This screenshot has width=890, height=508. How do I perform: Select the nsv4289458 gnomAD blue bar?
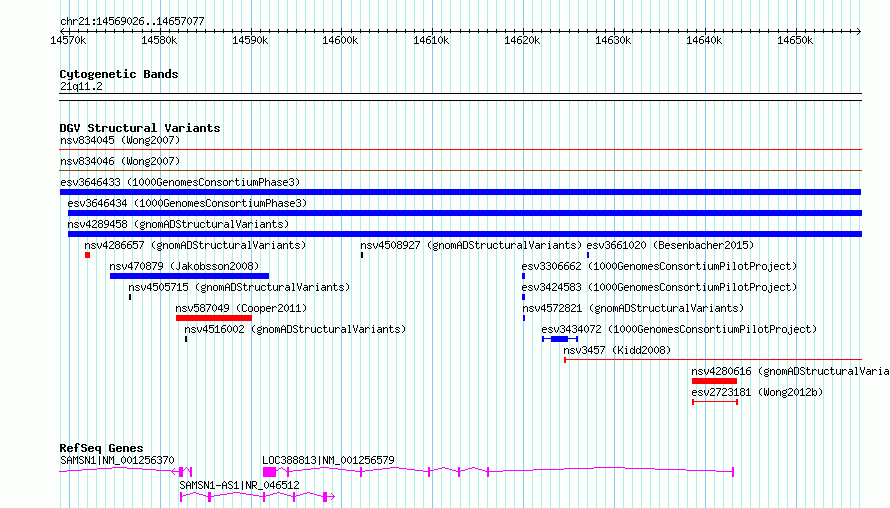click(464, 234)
